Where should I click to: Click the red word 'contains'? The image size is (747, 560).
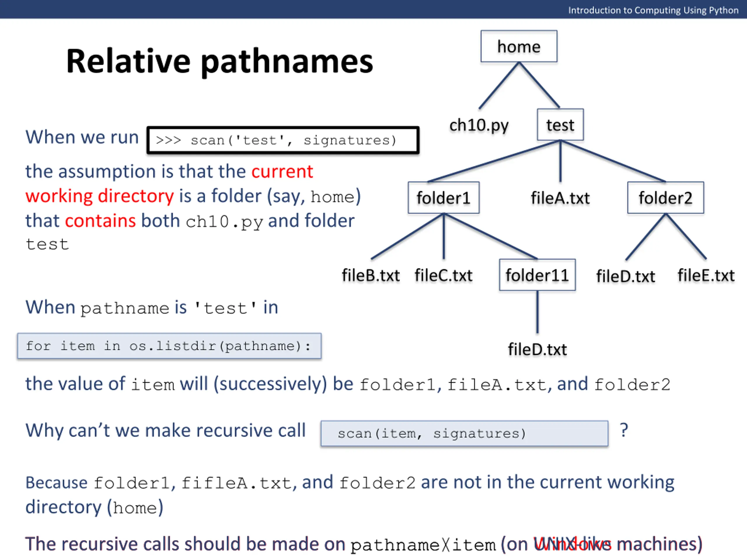point(100,221)
